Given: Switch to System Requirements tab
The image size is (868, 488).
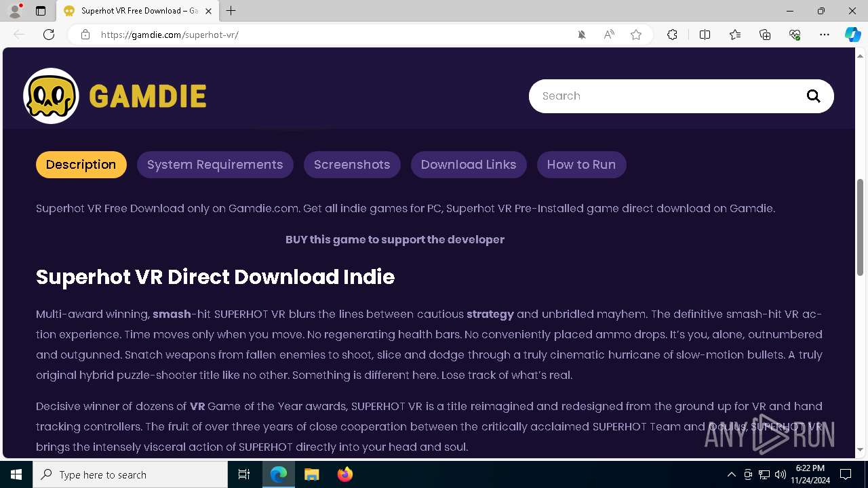Looking at the screenshot, I should pyautogui.click(x=215, y=165).
